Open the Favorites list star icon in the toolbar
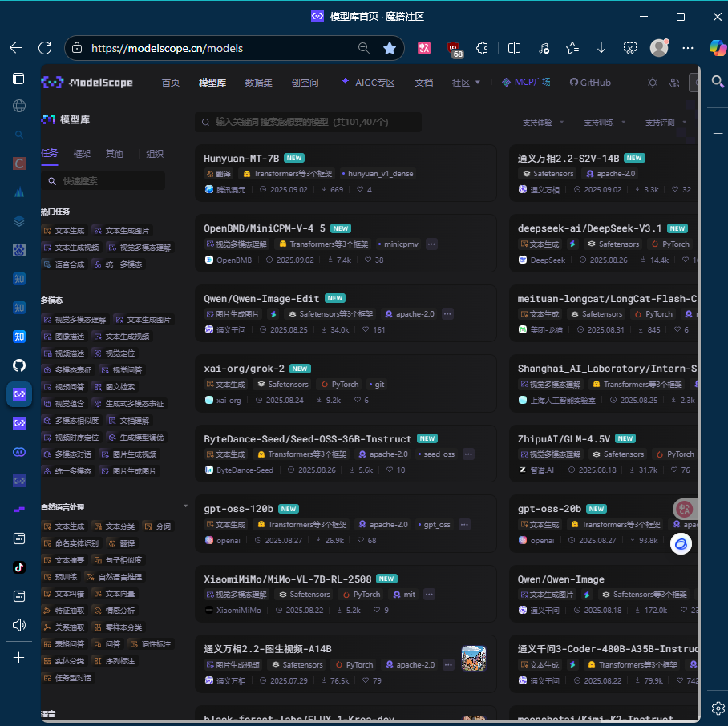The width and height of the screenshot is (728, 726). click(572, 48)
